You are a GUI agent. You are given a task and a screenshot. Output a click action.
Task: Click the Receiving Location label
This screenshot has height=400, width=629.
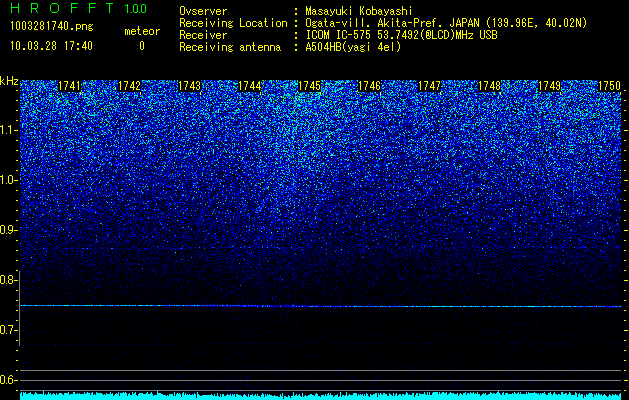[233, 23]
